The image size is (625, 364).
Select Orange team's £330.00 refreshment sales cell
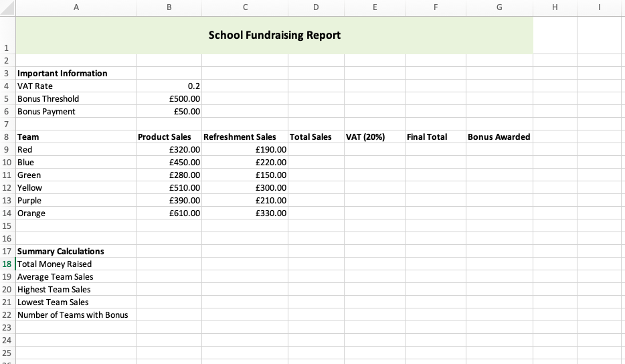click(x=245, y=213)
